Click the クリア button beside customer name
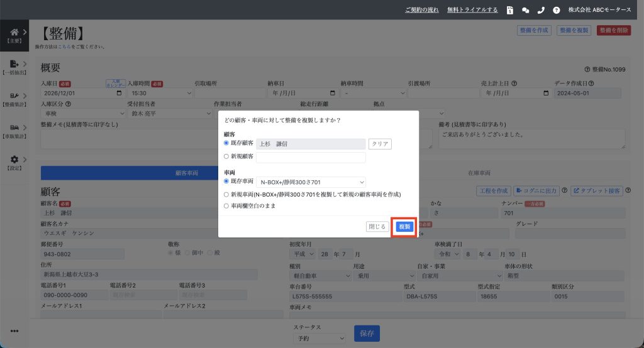Screen dimensions: 644x348 point(380,144)
